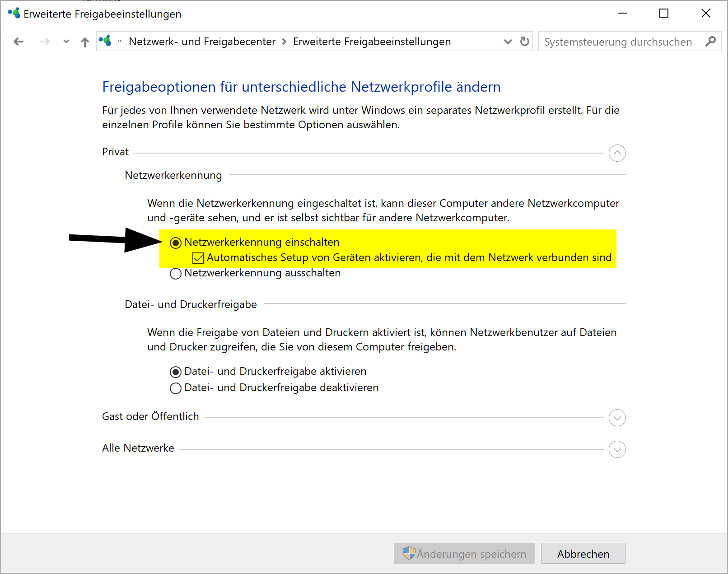Click the back navigation arrow

click(19, 41)
